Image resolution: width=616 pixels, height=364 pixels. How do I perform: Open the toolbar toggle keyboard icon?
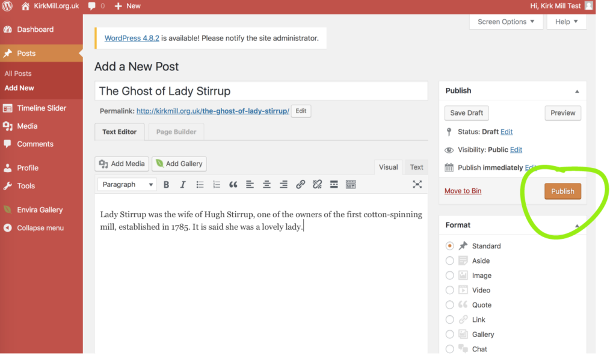[x=351, y=185]
